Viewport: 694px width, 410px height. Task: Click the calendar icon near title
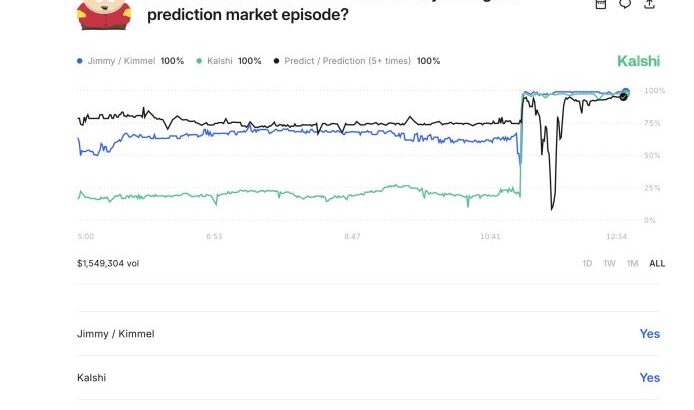point(600,4)
